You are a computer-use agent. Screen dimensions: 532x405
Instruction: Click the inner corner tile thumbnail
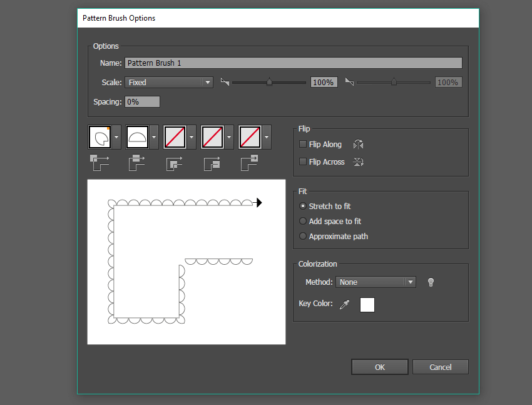tap(175, 136)
